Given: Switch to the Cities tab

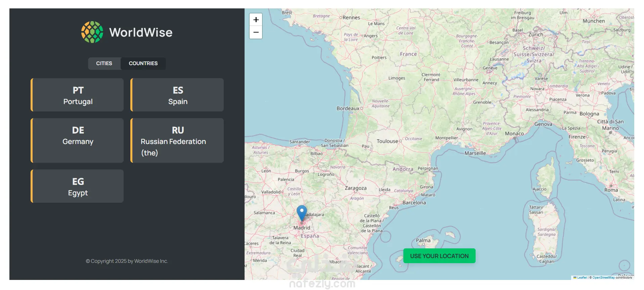Looking at the screenshot, I should (x=104, y=63).
